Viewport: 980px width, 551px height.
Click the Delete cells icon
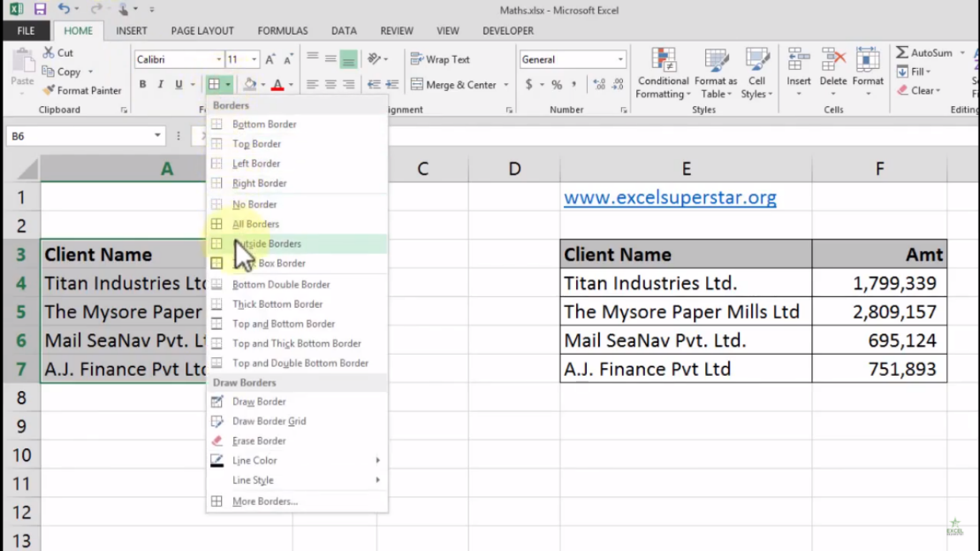833,61
